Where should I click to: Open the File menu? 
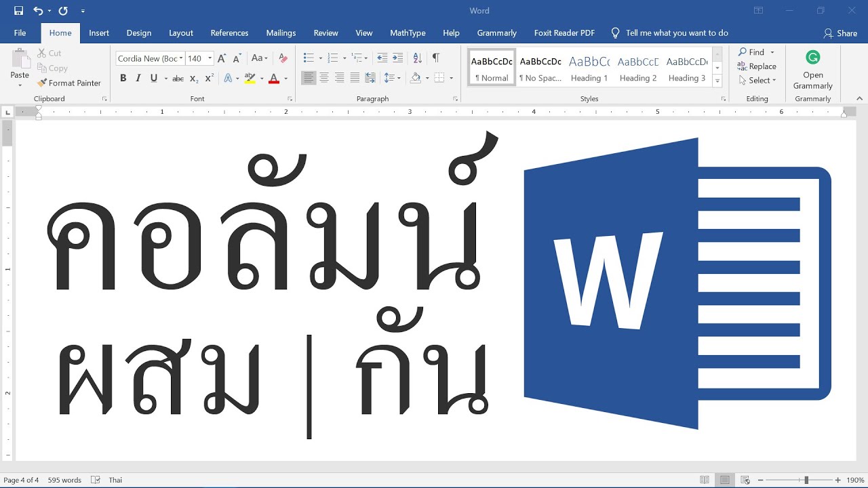pyautogui.click(x=20, y=33)
